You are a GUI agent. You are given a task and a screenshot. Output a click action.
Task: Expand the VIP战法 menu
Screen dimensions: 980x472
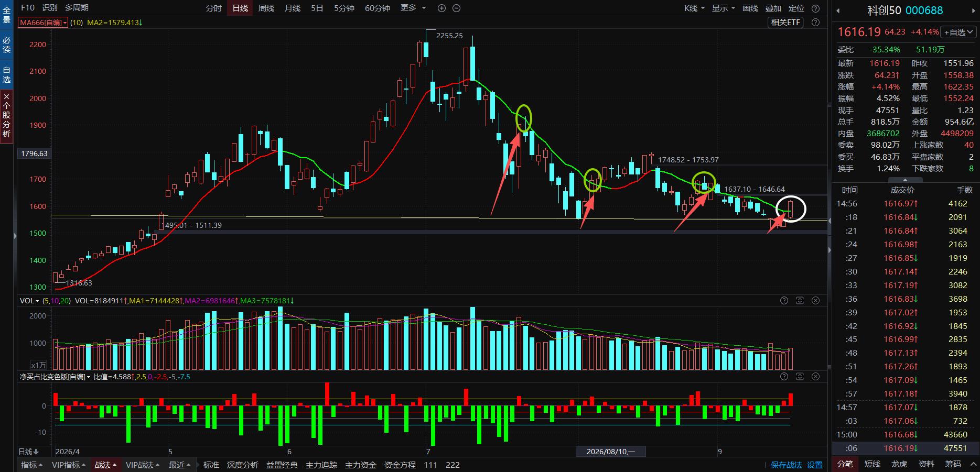pos(143,465)
